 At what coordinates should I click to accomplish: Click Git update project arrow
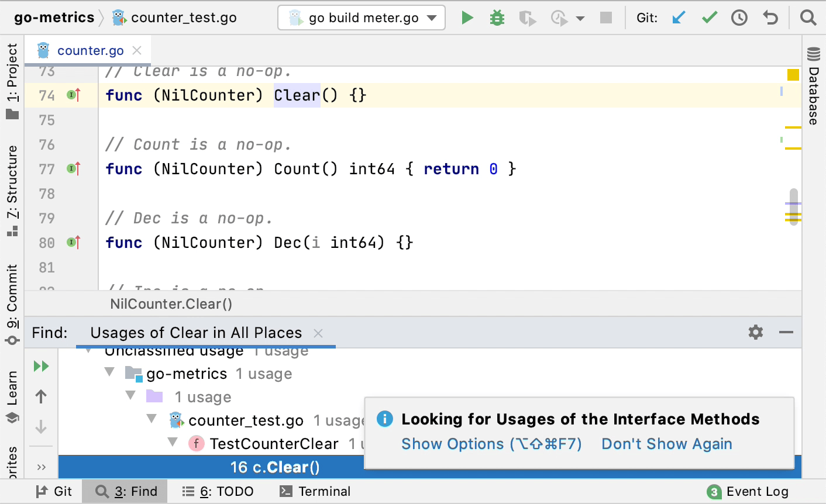[679, 18]
